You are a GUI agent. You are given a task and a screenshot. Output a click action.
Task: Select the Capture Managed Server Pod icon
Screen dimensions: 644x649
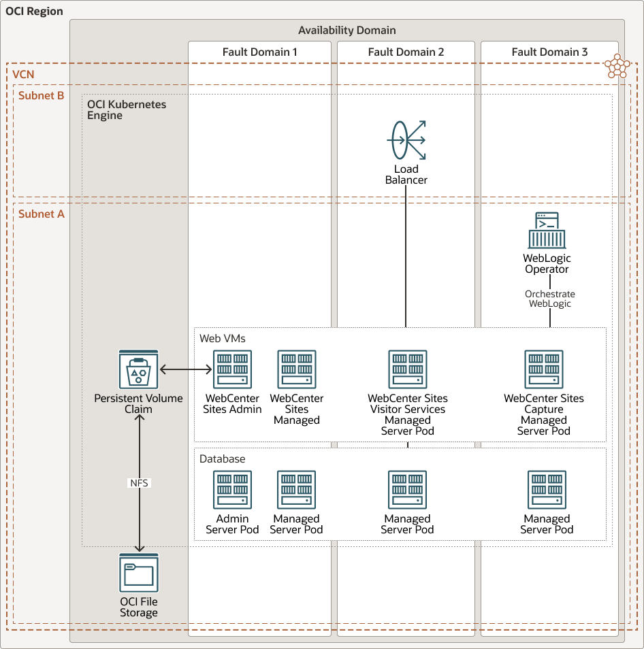coord(544,369)
